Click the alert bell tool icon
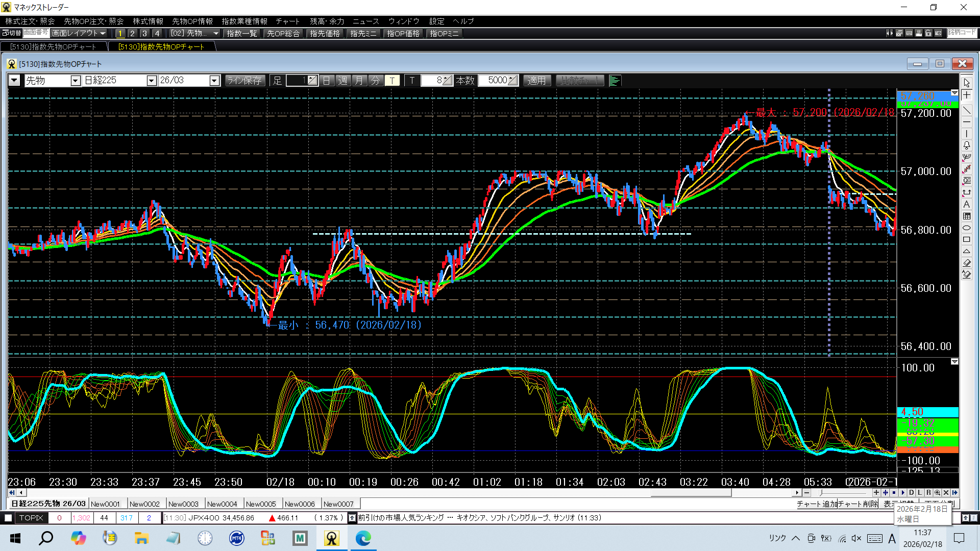Viewport: 980px width, 551px height. coord(967,145)
